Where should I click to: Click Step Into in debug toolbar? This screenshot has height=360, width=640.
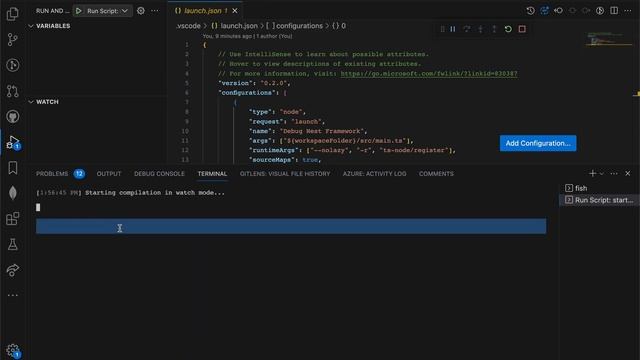480,29
